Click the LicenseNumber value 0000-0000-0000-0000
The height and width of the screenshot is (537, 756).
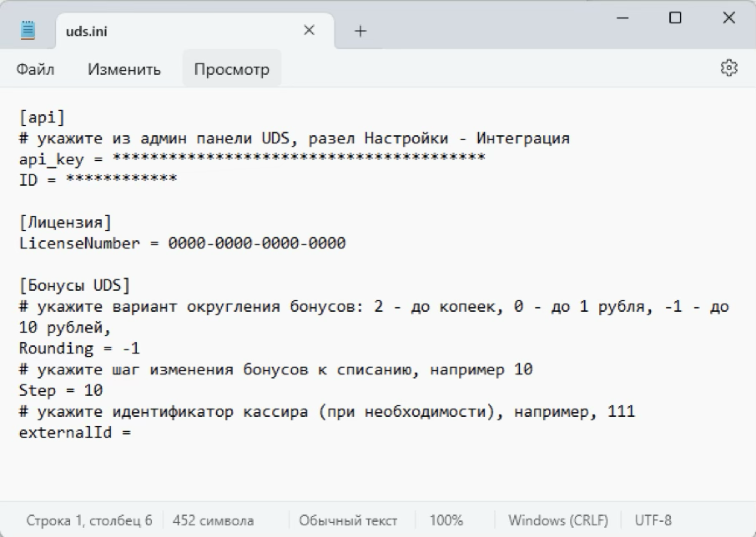[256, 243]
